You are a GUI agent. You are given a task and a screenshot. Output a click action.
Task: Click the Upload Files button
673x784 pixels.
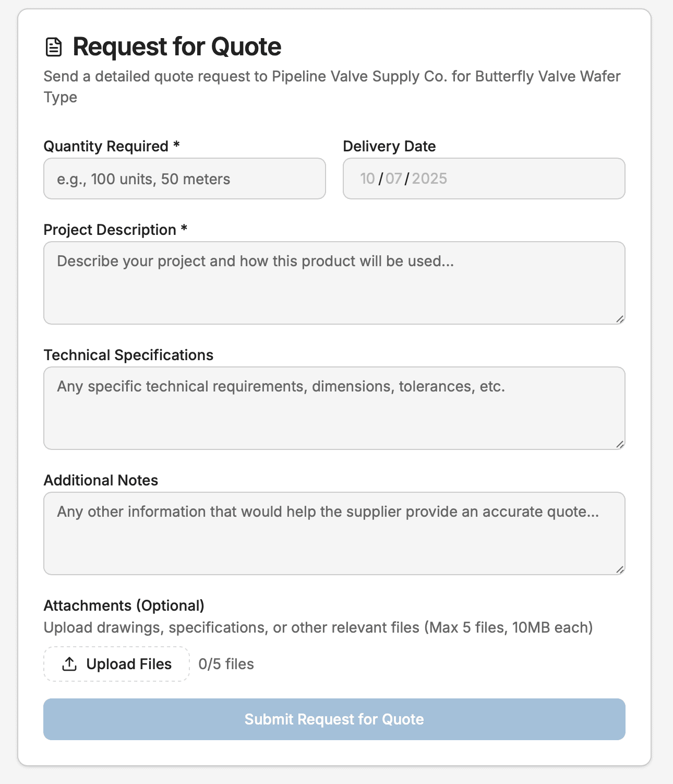pos(116,663)
